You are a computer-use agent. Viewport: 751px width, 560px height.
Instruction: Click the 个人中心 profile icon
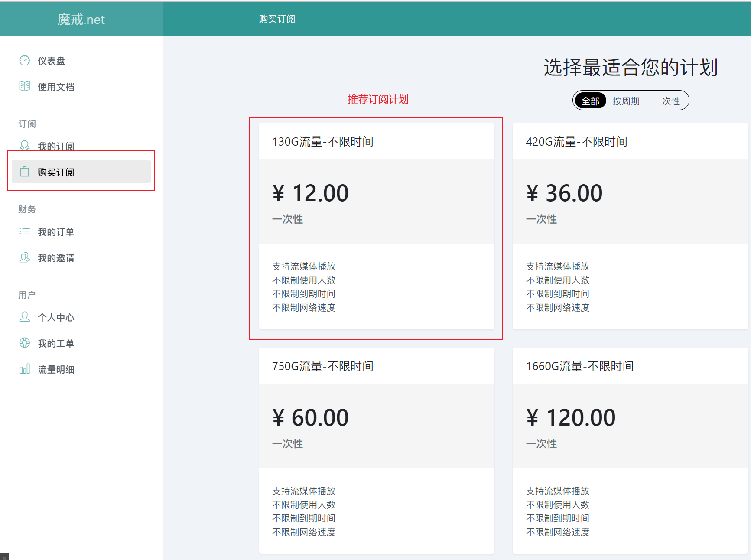[x=25, y=317]
